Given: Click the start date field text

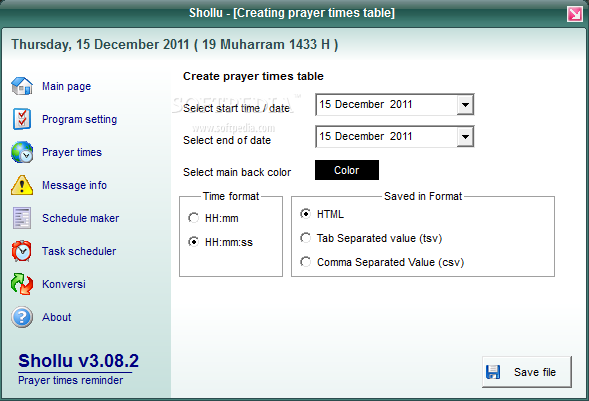Looking at the screenshot, I should click(365, 104).
